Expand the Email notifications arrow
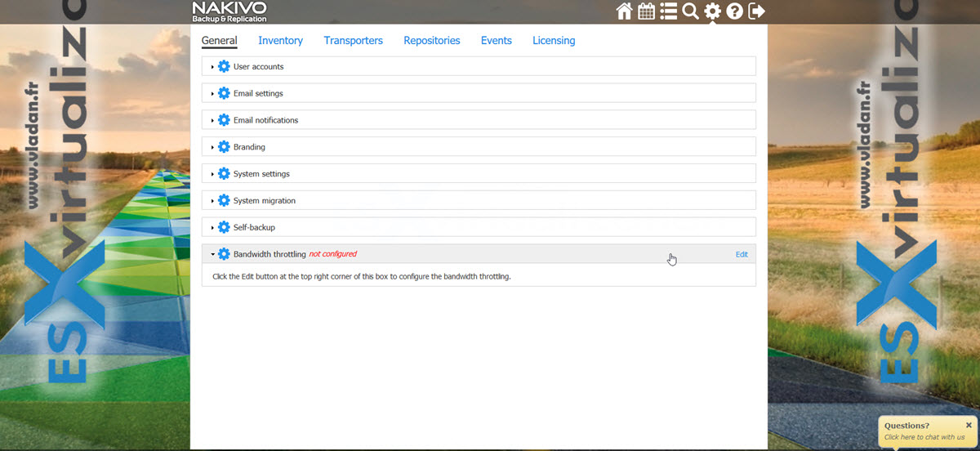The image size is (980, 451). (x=212, y=121)
